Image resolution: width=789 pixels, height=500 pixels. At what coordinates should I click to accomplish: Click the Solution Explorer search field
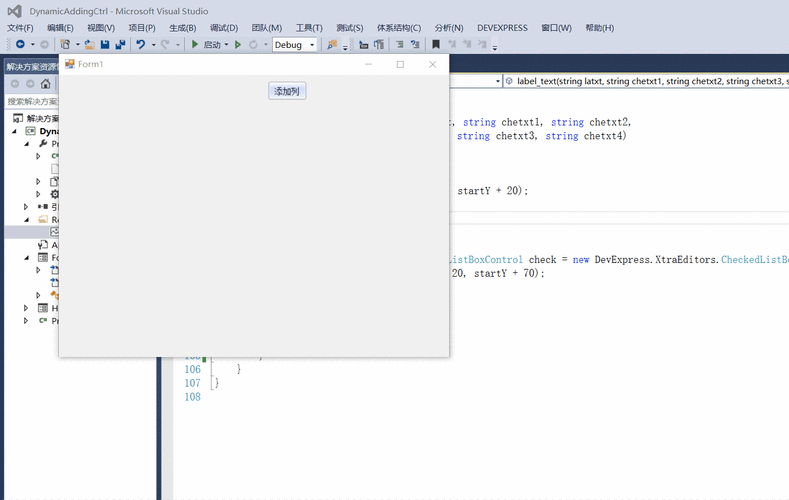point(32,102)
